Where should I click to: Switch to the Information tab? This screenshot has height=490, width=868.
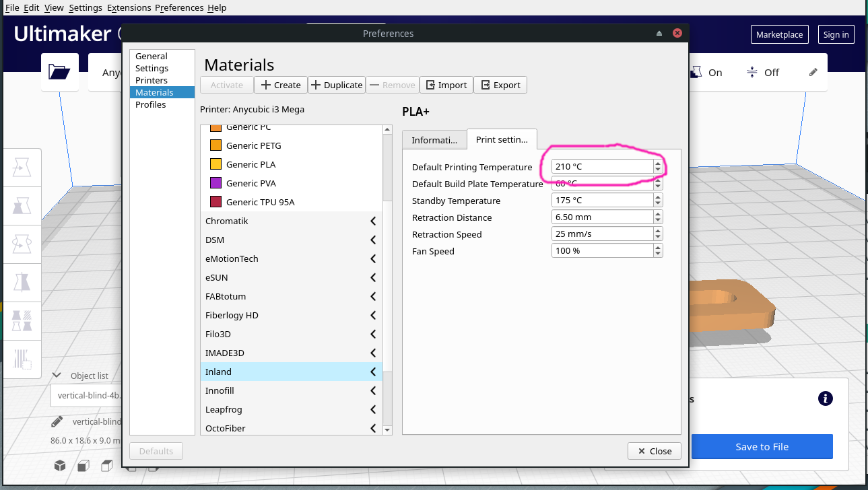point(434,140)
